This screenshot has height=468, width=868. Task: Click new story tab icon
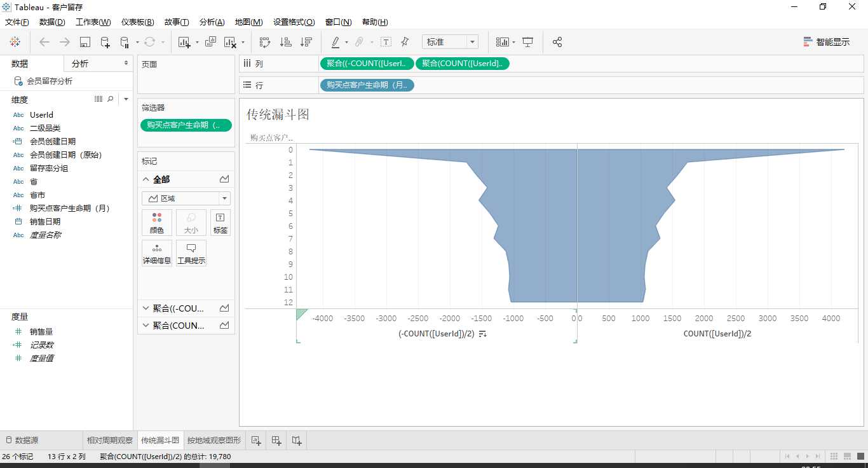pos(297,440)
